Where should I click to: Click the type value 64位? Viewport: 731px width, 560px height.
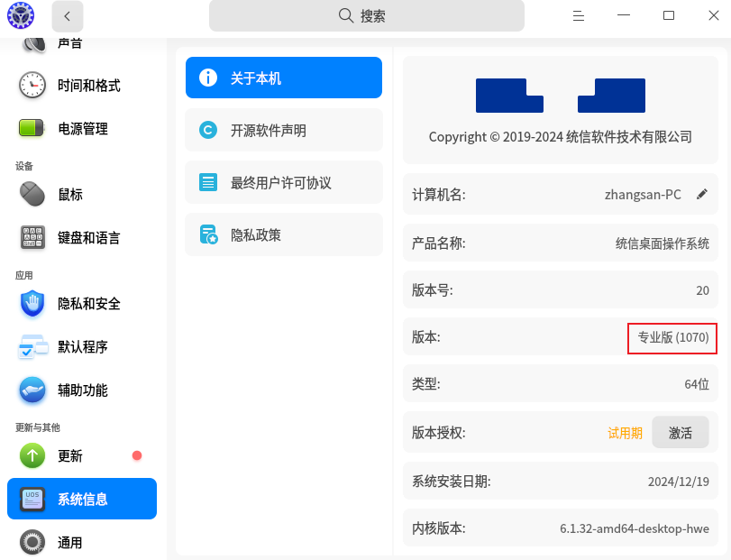point(697,384)
